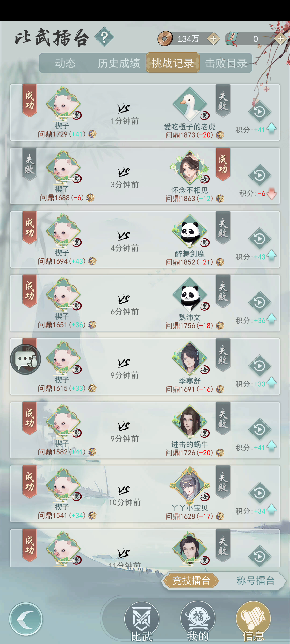Replay battle against 怀念不相见
This screenshot has height=644, width=290.
(259, 175)
